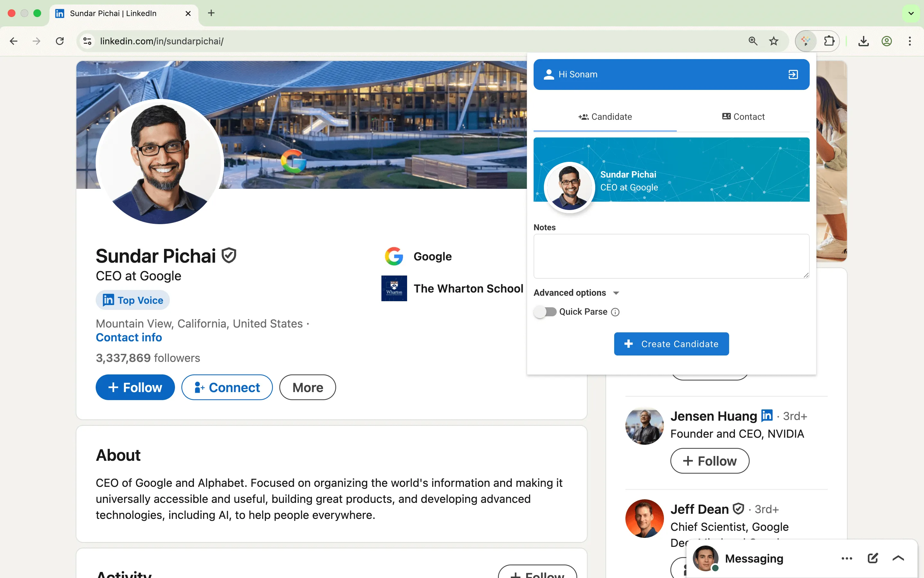
Task: Click the recruiting extension icon in toolbar
Action: 806,41
